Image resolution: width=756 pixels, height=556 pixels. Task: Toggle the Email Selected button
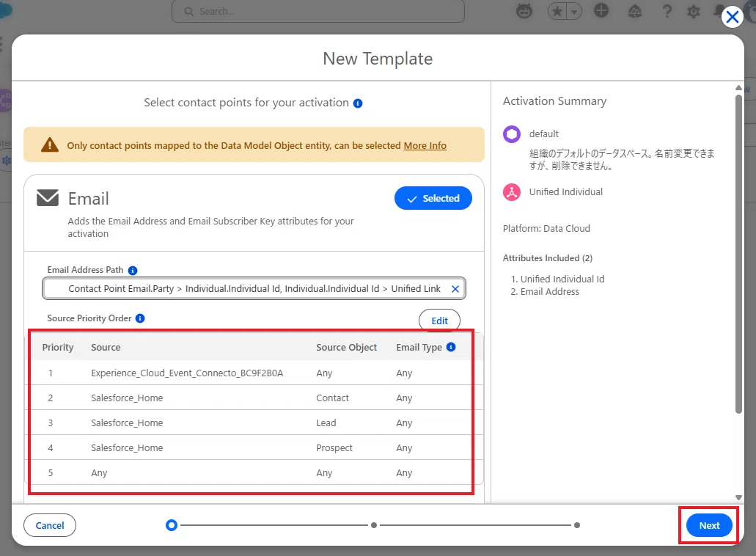(x=433, y=198)
